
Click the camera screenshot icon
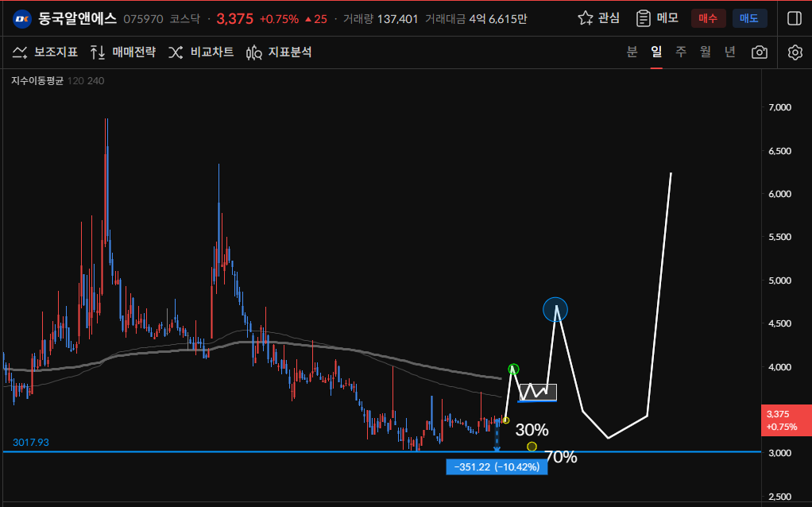[760, 52]
